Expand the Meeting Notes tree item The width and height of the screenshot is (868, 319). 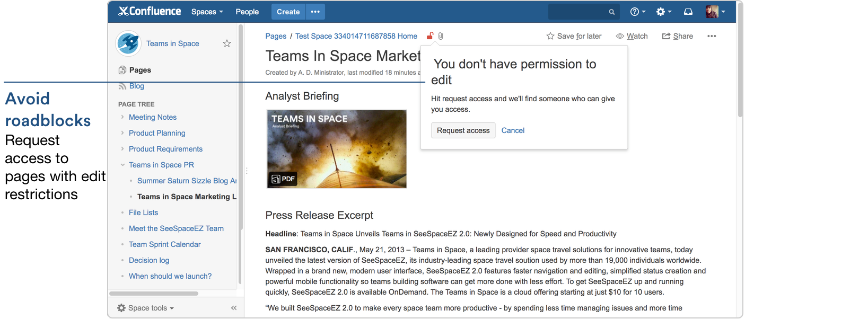[122, 117]
